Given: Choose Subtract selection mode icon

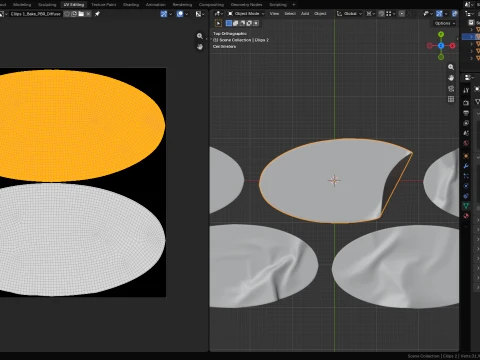Looking at the screenshot, I should click(x=242, y=23).
